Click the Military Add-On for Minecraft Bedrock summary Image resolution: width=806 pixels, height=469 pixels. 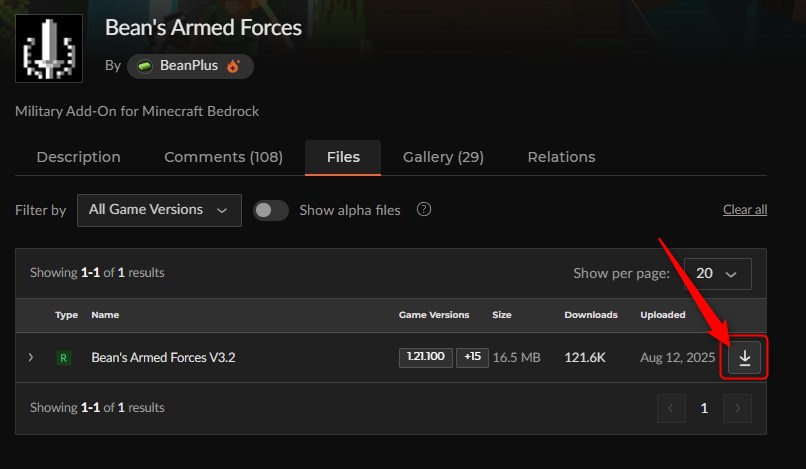coord(137,111)
